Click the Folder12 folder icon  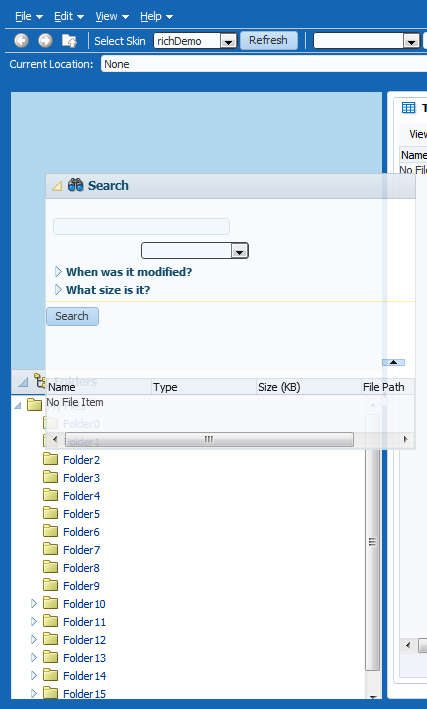coord(50,639)
